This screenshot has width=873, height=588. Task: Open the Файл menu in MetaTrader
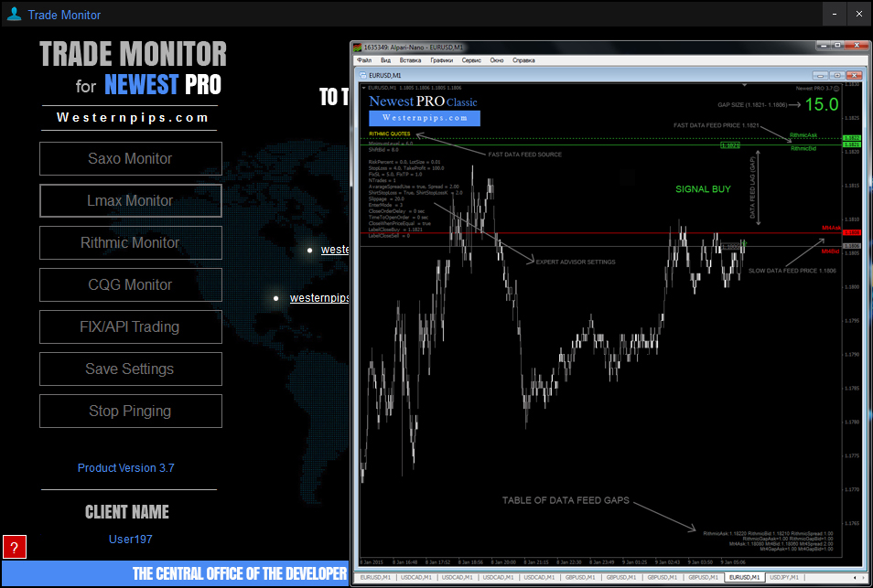pyautogui.click(x=365, y=60)
